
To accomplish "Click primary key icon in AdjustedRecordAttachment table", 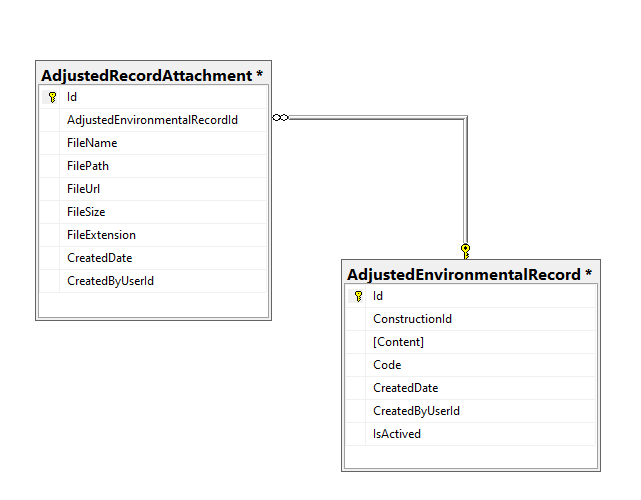I will click(x=52, y=97).
